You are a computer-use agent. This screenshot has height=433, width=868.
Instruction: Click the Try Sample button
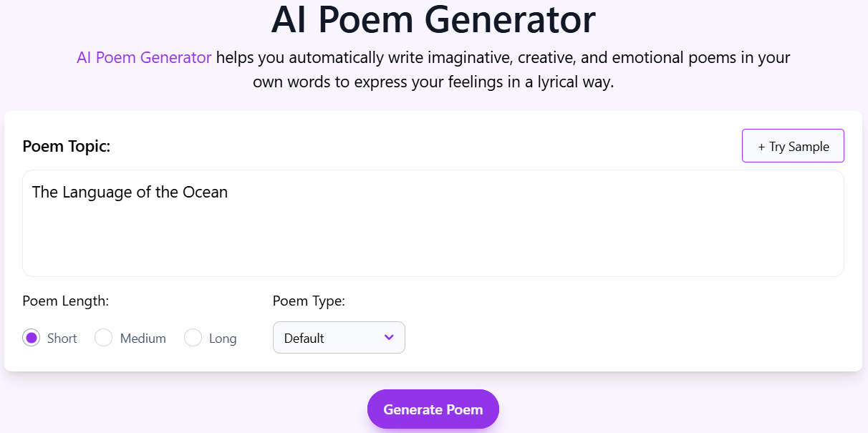[793, 145]
